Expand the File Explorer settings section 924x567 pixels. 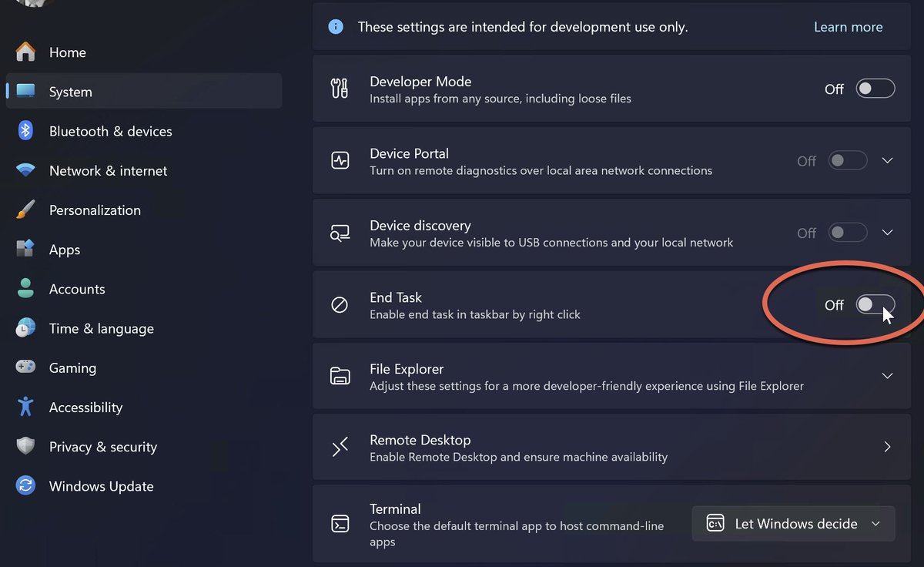[887, 375]
